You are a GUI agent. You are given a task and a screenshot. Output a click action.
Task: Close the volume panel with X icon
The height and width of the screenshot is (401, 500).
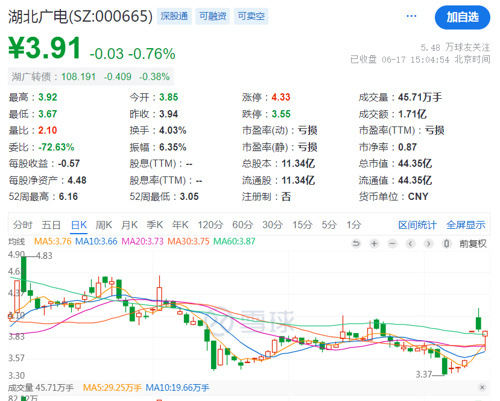tap(482, 387)
